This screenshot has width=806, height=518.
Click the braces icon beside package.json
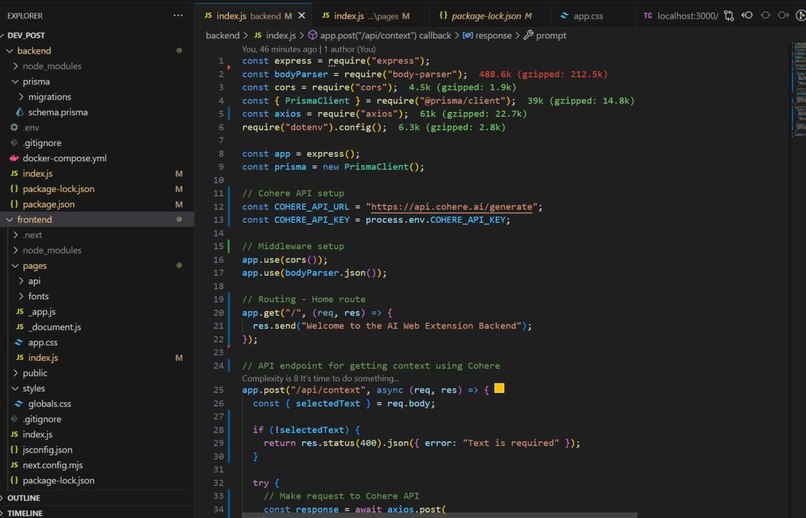click(x=14, y=205)
